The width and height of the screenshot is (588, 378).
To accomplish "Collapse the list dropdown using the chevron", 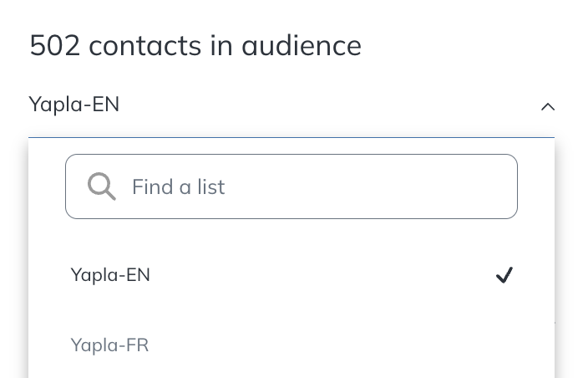I will click(x=548, y=107).
